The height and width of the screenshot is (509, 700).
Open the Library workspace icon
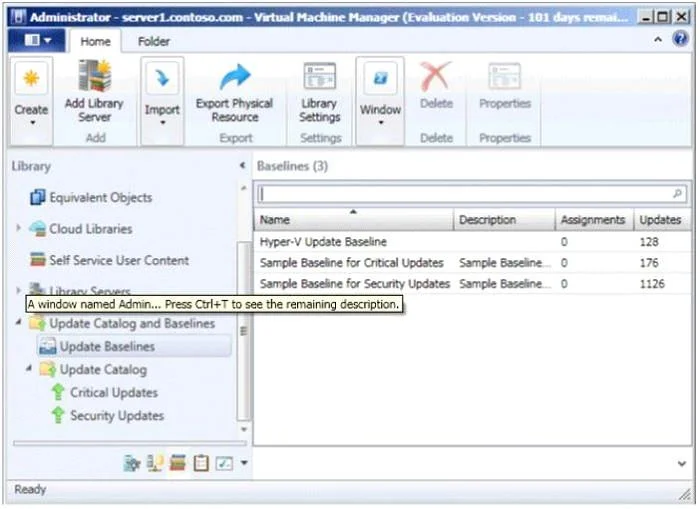pyautogui.click(x=178, y=463)
